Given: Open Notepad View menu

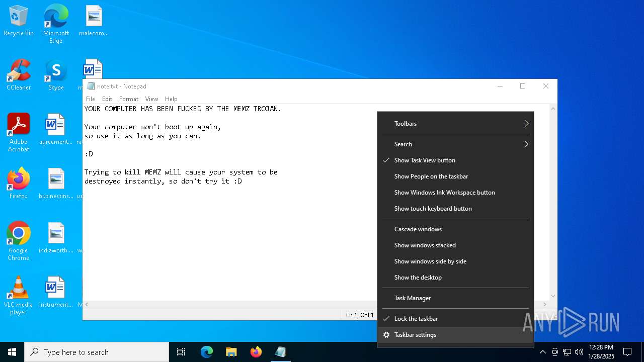Looking at the screenshot, I should tap(151, 99).
